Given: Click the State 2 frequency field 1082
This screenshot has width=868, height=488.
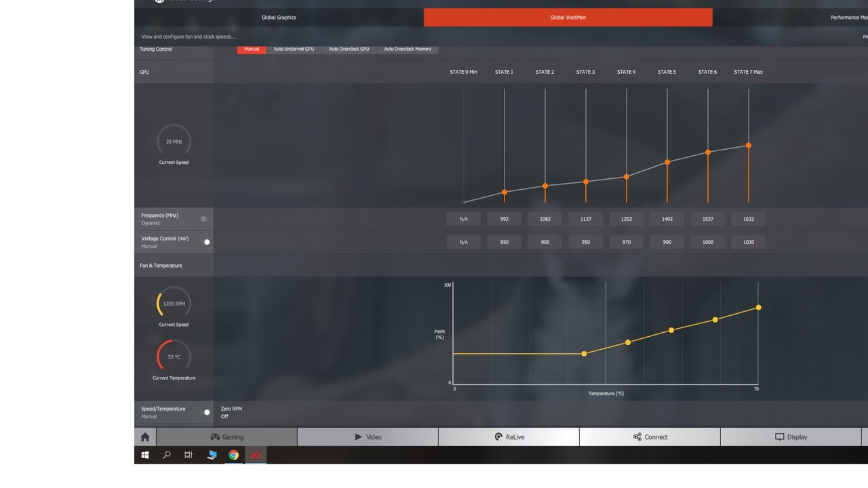Looking at the screenshot, I should click(545, 219).
